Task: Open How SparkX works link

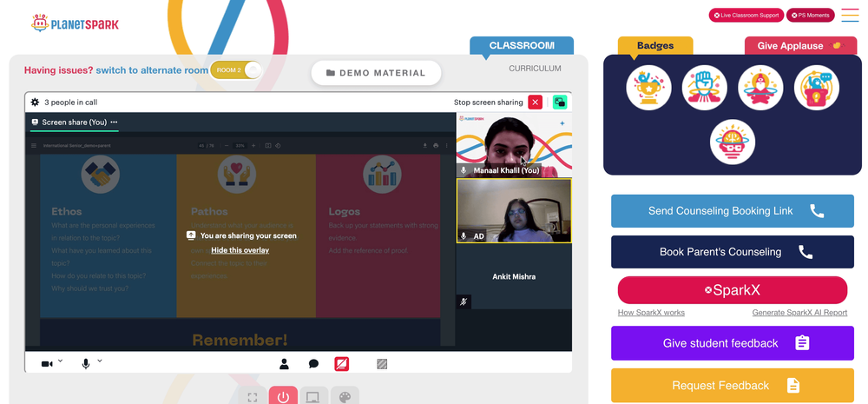Action: pos(651,313)
